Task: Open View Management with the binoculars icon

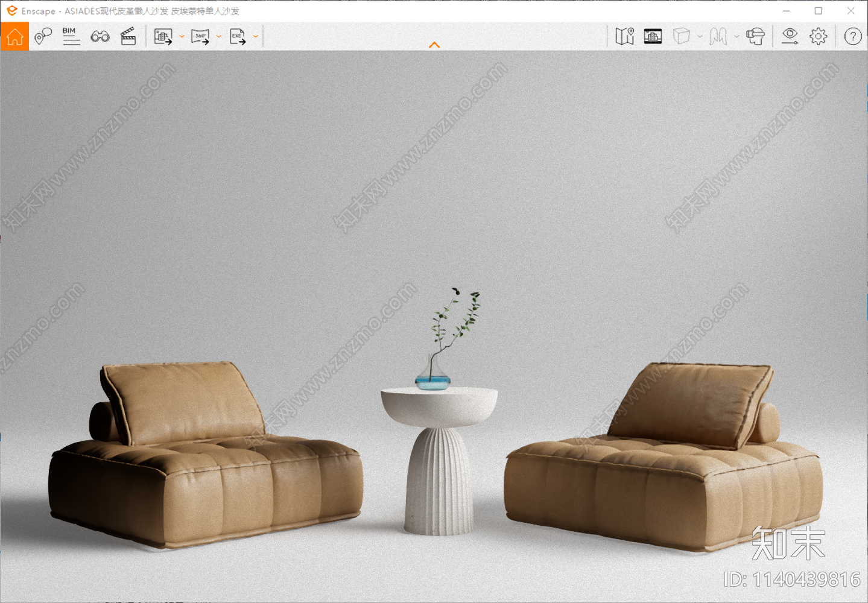Action: point(100,37)
